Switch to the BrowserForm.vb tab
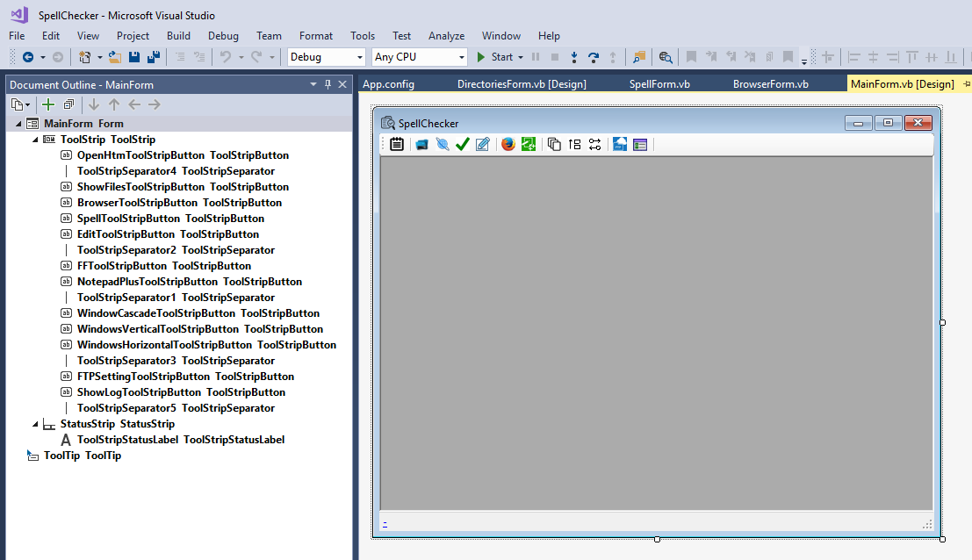The height and width of the screenshot is (560, 972). [771, 83]
